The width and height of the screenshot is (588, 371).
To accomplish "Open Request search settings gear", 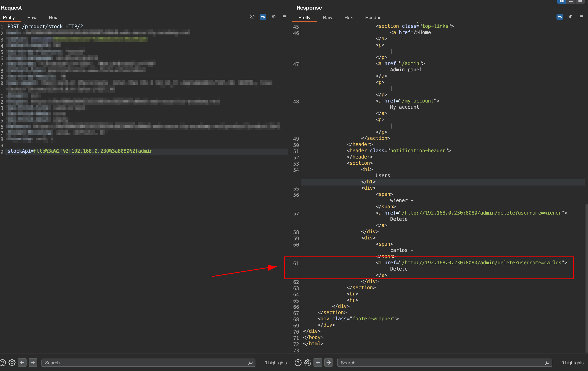I will point(12,362).
